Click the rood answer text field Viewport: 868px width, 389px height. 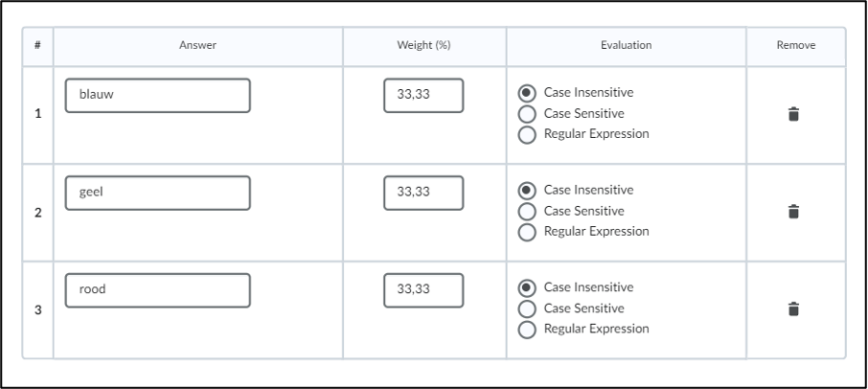[158, 290]
